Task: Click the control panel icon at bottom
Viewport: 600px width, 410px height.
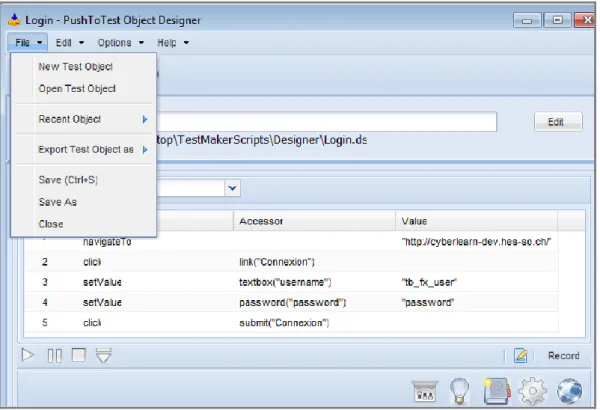Action: pyautogui.click(x=425, y=392)
